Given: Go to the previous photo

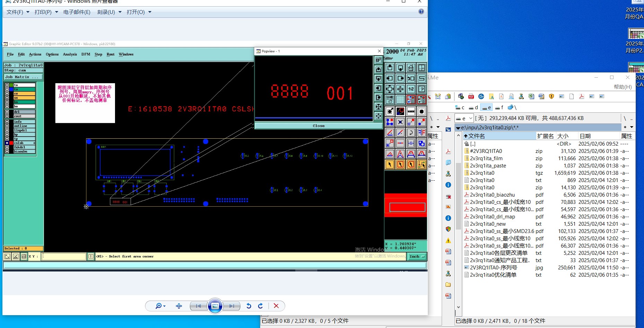Looking at the screenshot, I should tap(199, 306).
